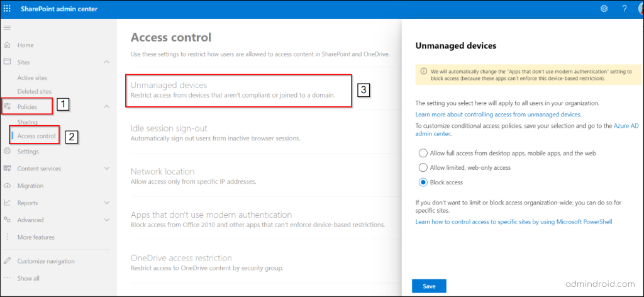644x297 pixels.
Task: Expand the Content services chevron
Action: tap(106, 169)
